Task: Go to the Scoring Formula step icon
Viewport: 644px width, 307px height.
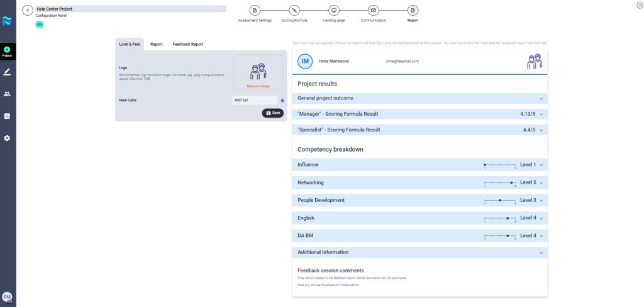Action: coord(294,11)
